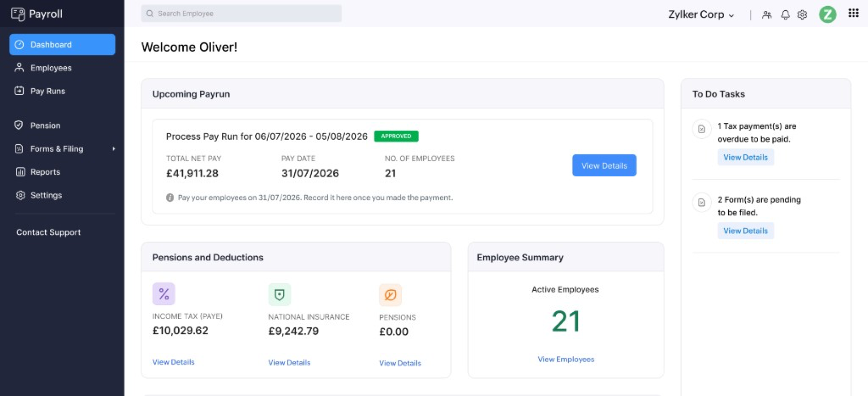Click the Income Tax amount £10,029.62
This screenshot has height=396, width=868.
(x=180, y=331)
